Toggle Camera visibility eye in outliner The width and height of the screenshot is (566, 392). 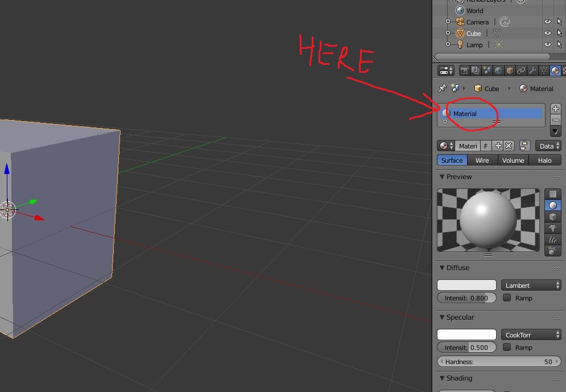coord(548,22)
